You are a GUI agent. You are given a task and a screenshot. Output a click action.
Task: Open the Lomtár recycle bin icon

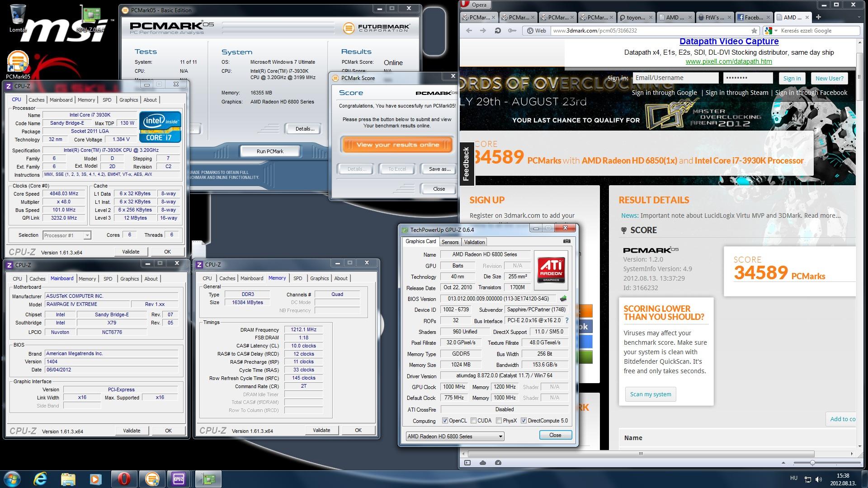pyautogui.click(x=18, y=18)
